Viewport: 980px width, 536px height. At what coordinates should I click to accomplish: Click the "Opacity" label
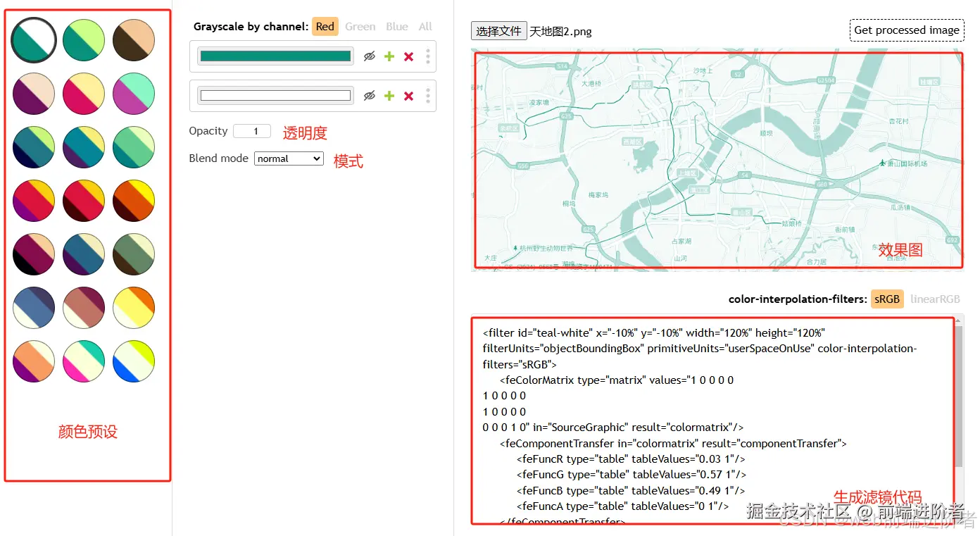click(x=208, y=131)
